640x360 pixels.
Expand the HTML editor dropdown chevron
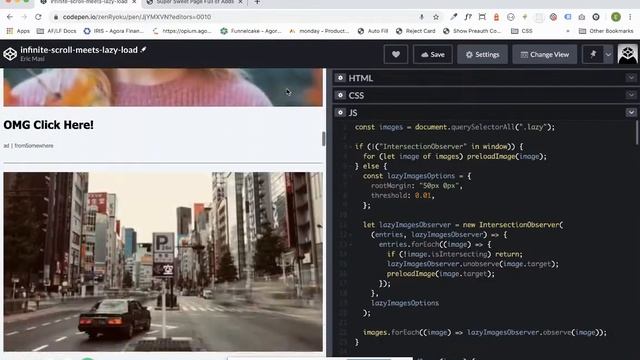tap(631, 78)
